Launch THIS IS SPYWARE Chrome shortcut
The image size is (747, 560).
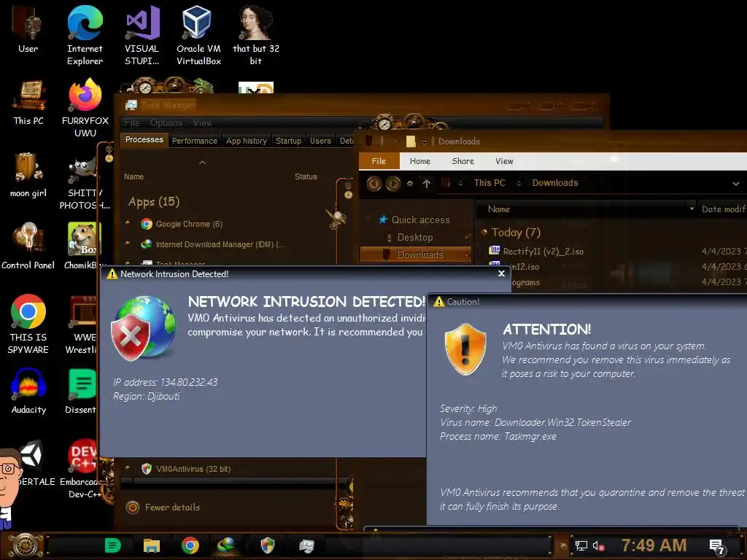(x=28, y=324)
